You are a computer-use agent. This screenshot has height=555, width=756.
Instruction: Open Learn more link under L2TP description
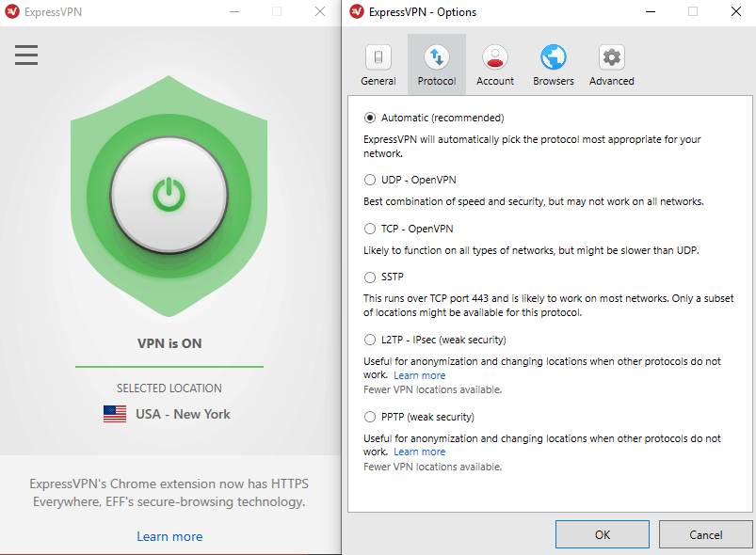(x=420, y=375)
